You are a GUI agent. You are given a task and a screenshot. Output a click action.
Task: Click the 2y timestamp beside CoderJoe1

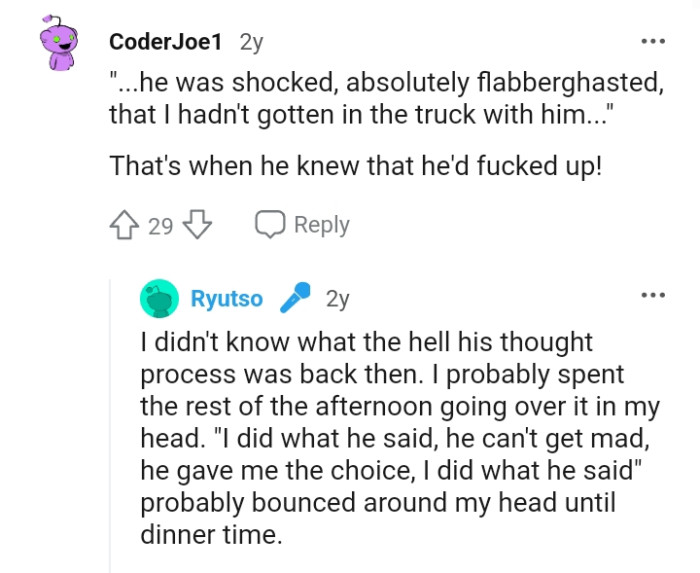click(x=253, y=42)
